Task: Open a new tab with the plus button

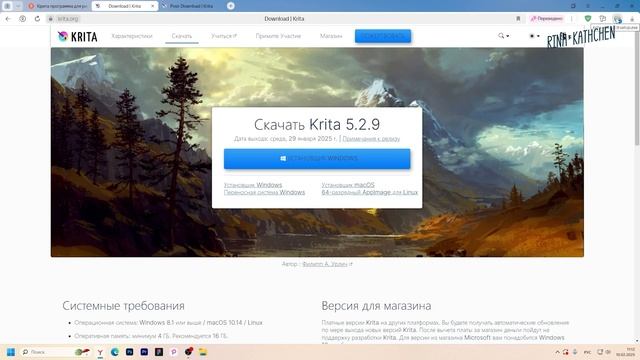Action: [x=231, y=6]
